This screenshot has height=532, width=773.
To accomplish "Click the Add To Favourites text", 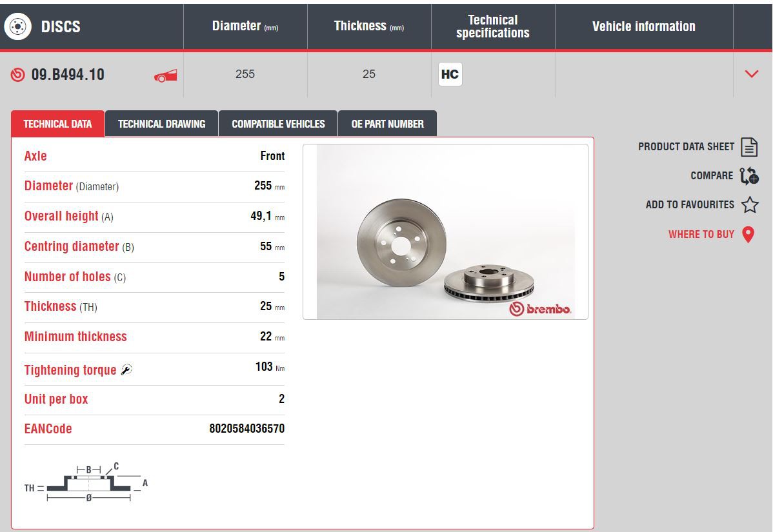I will pyautogui.click(x=689, y=205).
